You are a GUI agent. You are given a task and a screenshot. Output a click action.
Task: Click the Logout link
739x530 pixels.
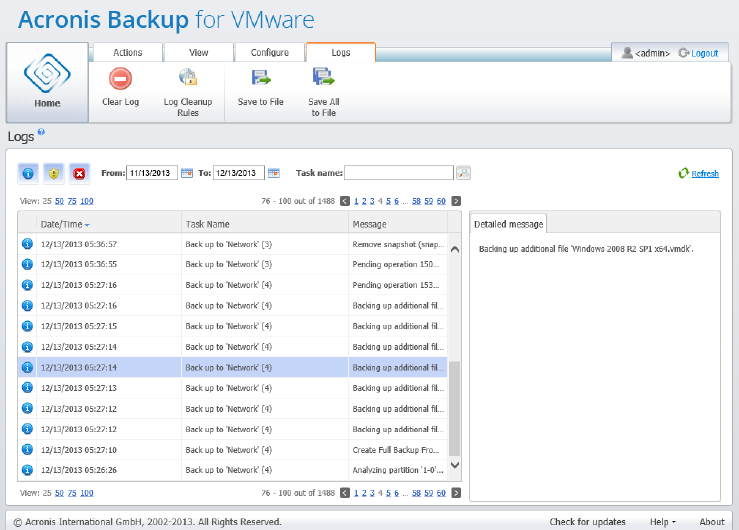tap(705, 53)
